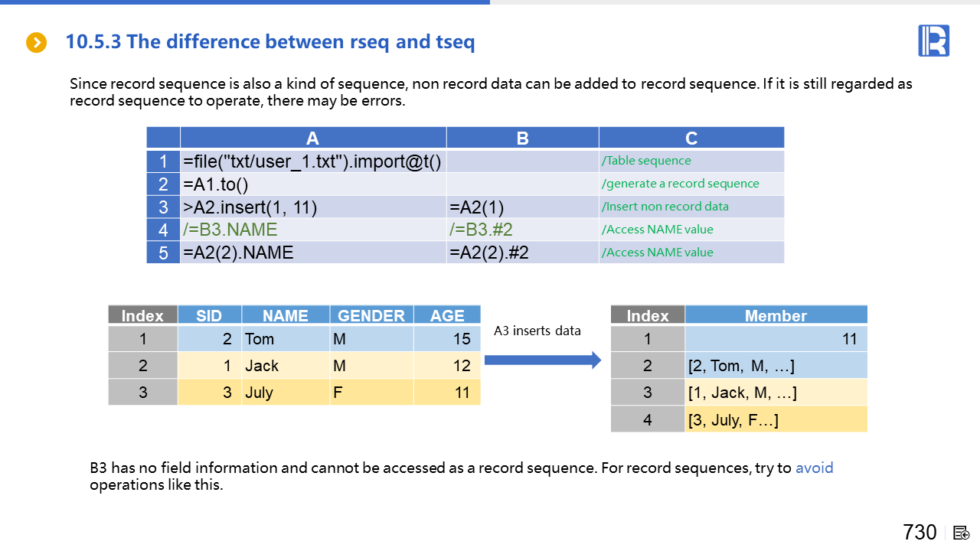Click the blue arrow labeled A3 inserts data
This screenshot has height=551, width=980.
click(x=543, y=360)
